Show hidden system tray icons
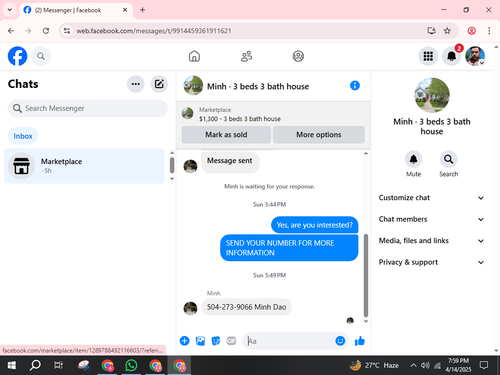The height and width of the screenshot is (375, 500). (413, 365)
